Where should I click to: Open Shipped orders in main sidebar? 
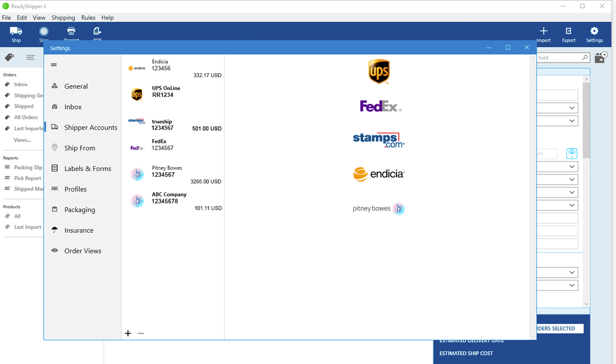point(24,107)
